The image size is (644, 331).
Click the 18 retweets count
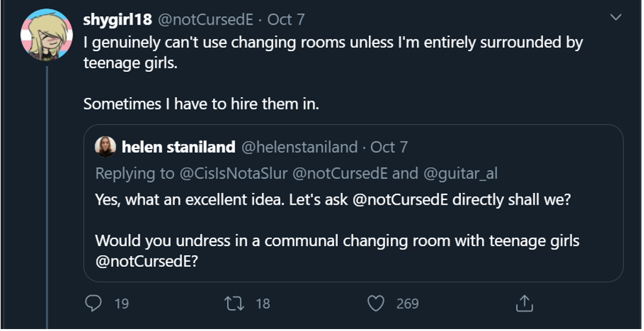[263, 304]
